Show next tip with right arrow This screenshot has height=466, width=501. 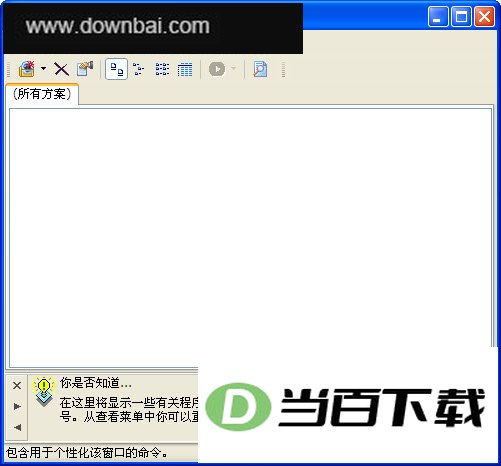pos(17,406)
